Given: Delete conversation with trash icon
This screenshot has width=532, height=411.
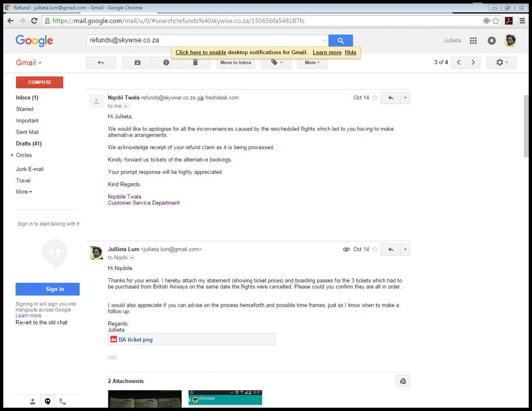Looking at the screenshot, I should (196, 63).
